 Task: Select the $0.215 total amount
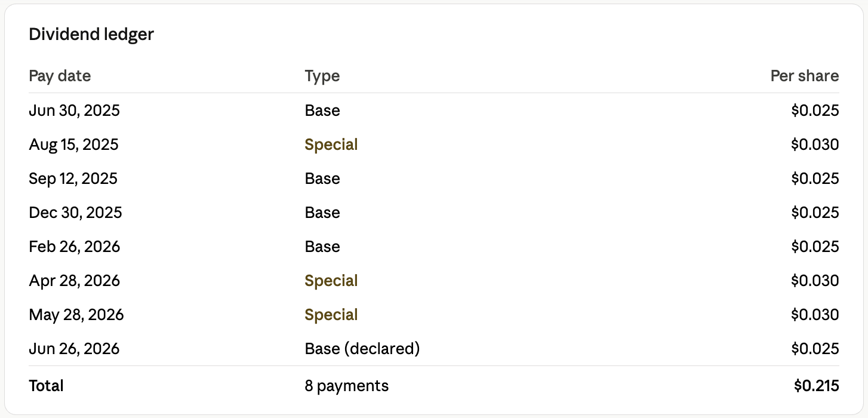[816, 386]
